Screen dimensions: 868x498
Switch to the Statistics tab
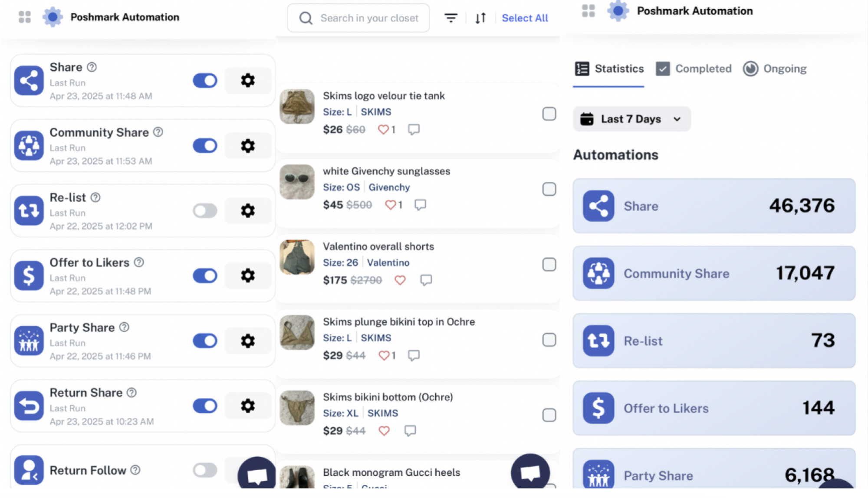(608, 69)
